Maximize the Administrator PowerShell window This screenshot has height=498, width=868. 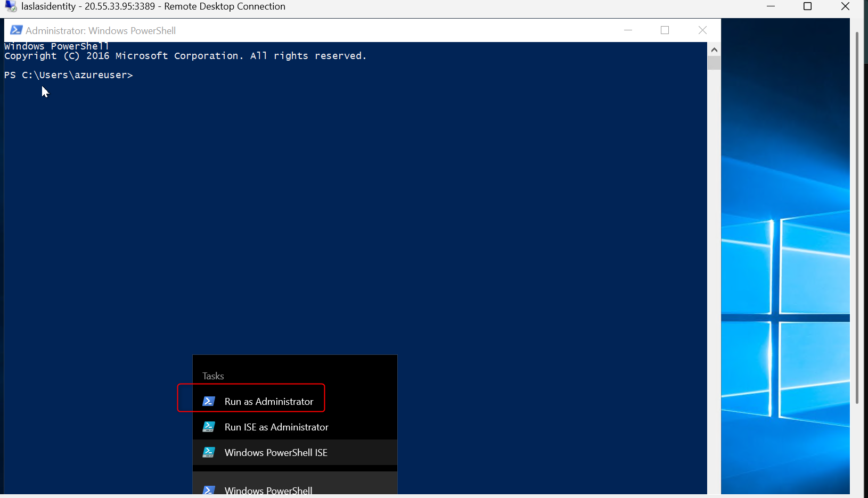(665, 30)
